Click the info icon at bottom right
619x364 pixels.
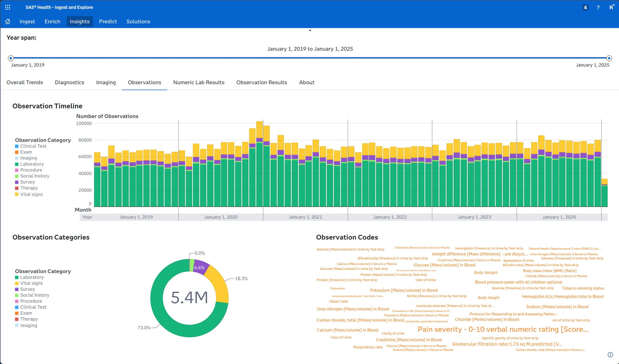click(610, 355)
